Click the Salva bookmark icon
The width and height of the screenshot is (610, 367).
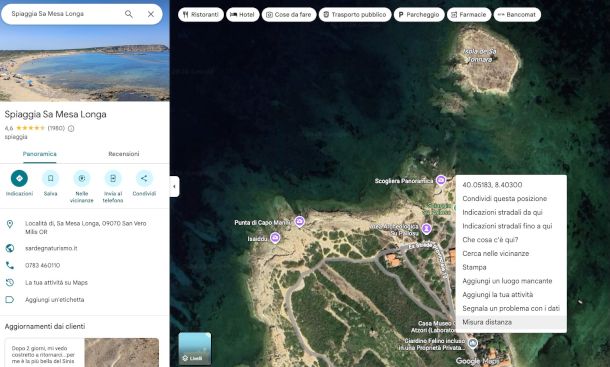tap(51, 178)
